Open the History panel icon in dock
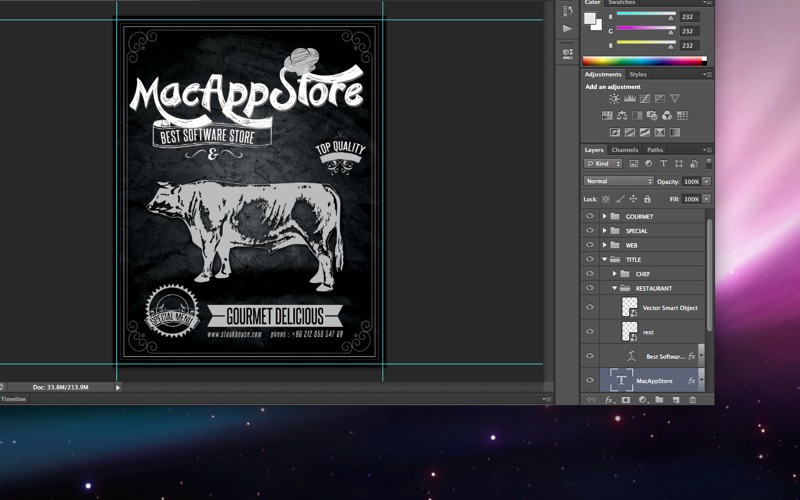Image resolution: width=800 pixels, height=500 pixels. (x=568, y=11)
